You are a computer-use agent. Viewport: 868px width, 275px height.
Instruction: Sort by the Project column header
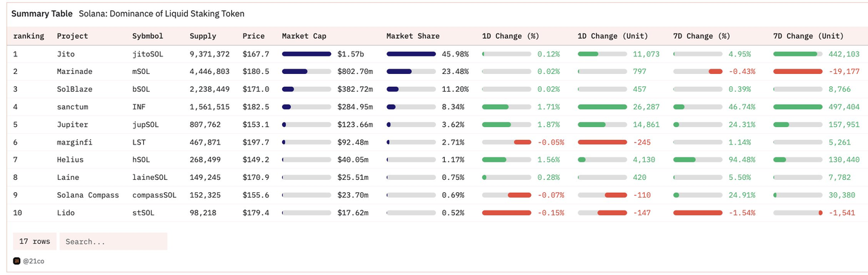(73, 36)
